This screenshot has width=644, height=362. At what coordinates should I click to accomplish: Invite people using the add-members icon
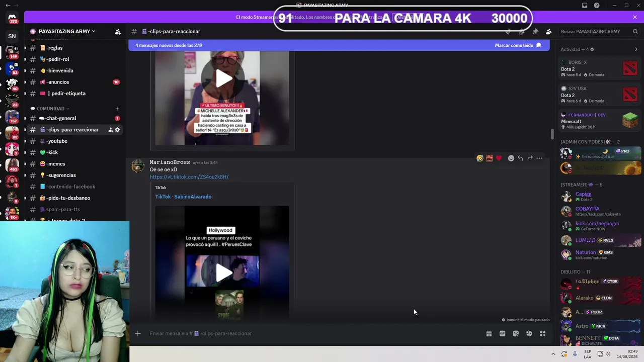pos(118,32)
